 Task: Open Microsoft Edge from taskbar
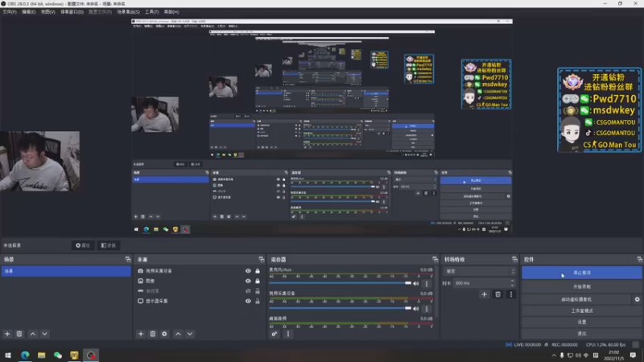(25, 355)
